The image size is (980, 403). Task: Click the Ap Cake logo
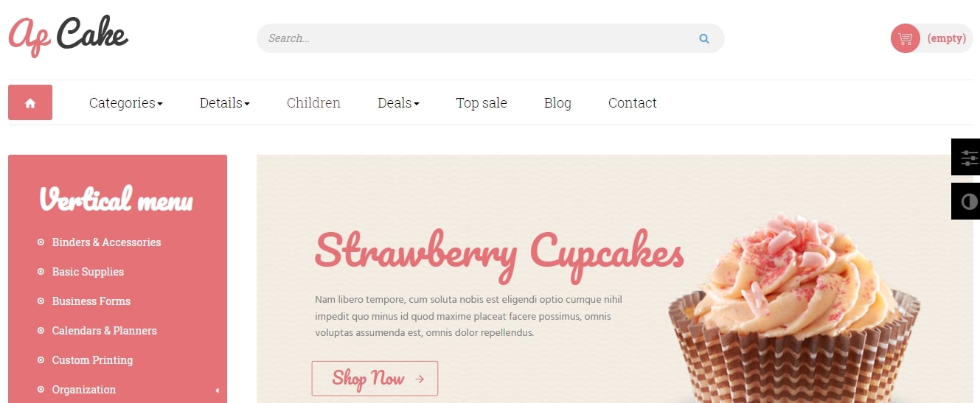(68, 35)
